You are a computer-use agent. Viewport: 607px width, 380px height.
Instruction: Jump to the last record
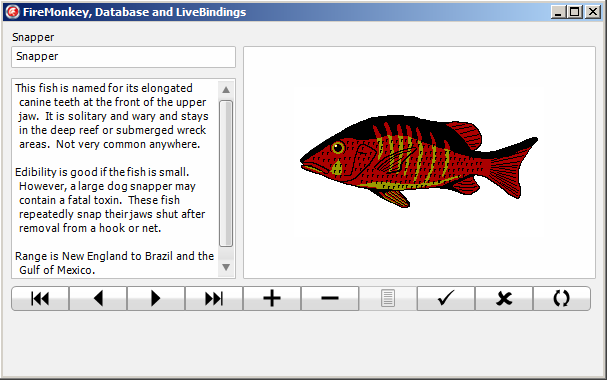(214, 298)
